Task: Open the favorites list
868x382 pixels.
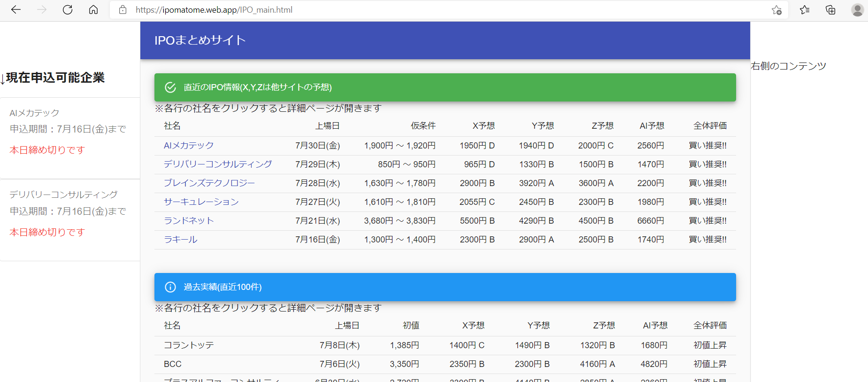Action: click(x=805, y=10)
